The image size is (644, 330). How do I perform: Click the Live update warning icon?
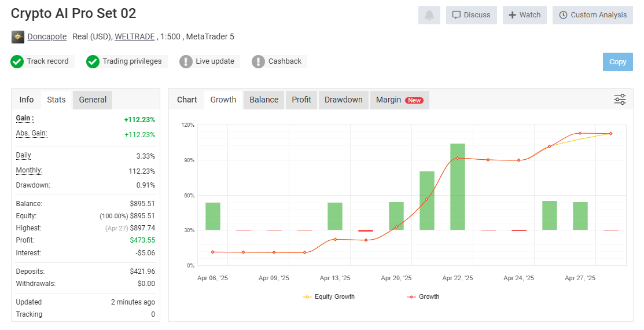[x=186, y=61]
